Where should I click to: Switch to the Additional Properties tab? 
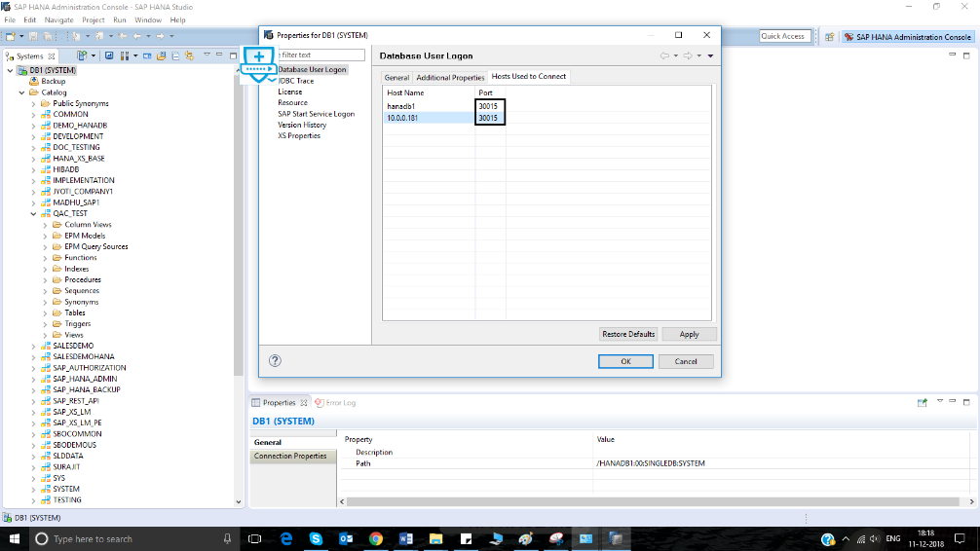click(450, 77)
